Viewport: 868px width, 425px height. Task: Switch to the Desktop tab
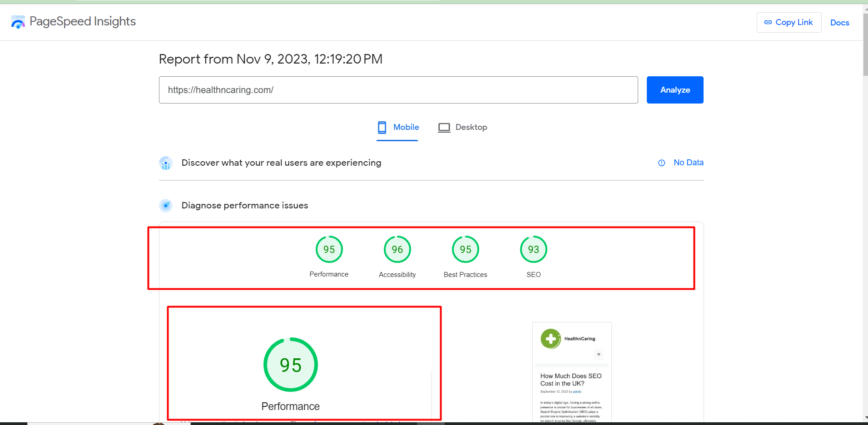point(463,128)
